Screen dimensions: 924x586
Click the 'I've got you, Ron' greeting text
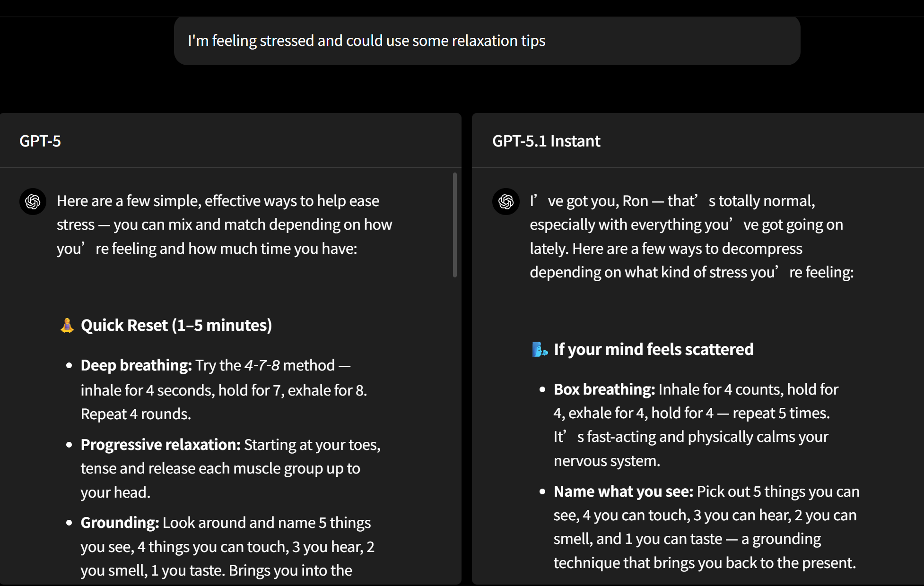(x=589, y=201)
